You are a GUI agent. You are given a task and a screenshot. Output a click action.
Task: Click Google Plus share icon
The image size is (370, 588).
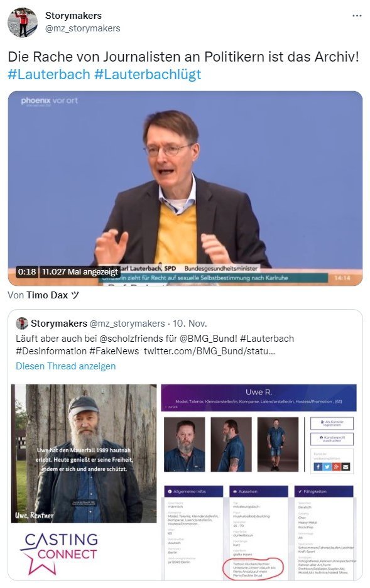tap(336, 467)
